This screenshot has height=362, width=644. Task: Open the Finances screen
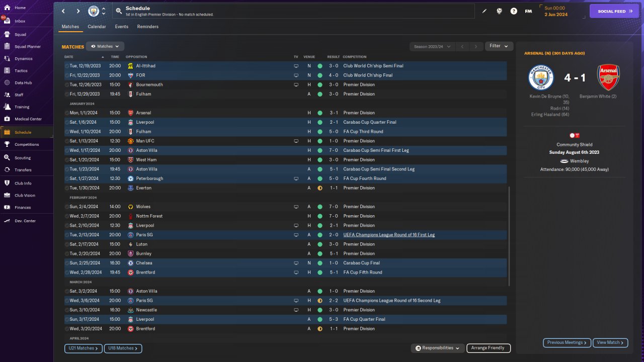(23, 207)
